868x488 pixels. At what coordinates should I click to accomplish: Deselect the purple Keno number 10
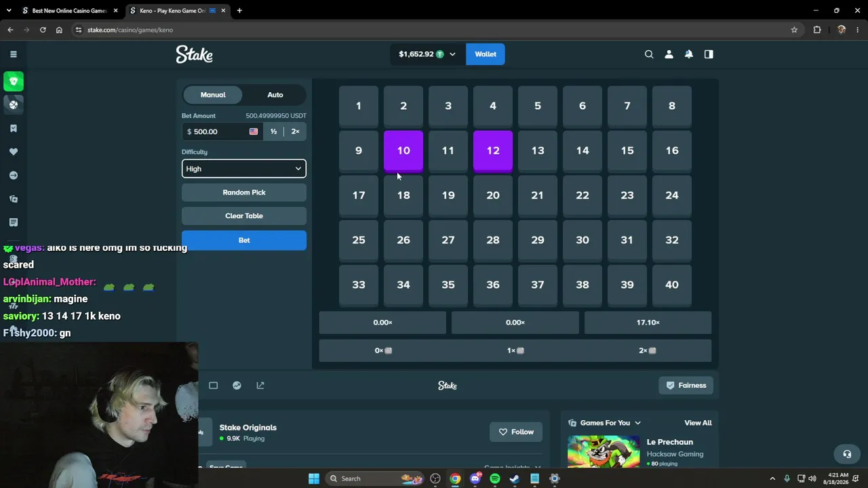click(x=403, y=151)
